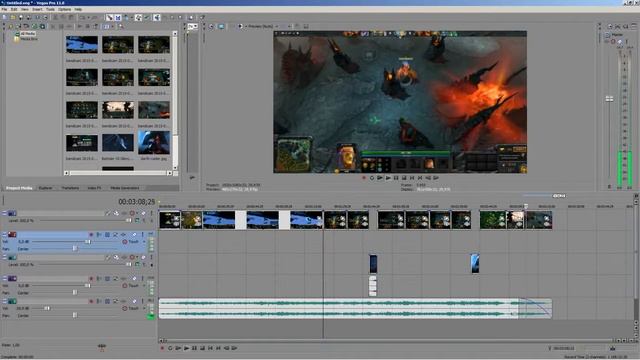
Task: Toggle Automatic Crossfades toolbar button
Action: (x=118, y=18)
